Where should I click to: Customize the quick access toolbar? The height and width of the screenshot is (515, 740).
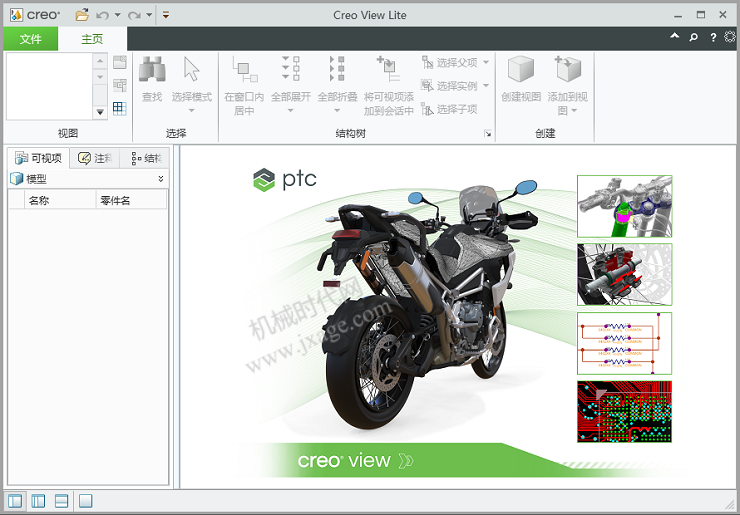(x=166, y=15)
